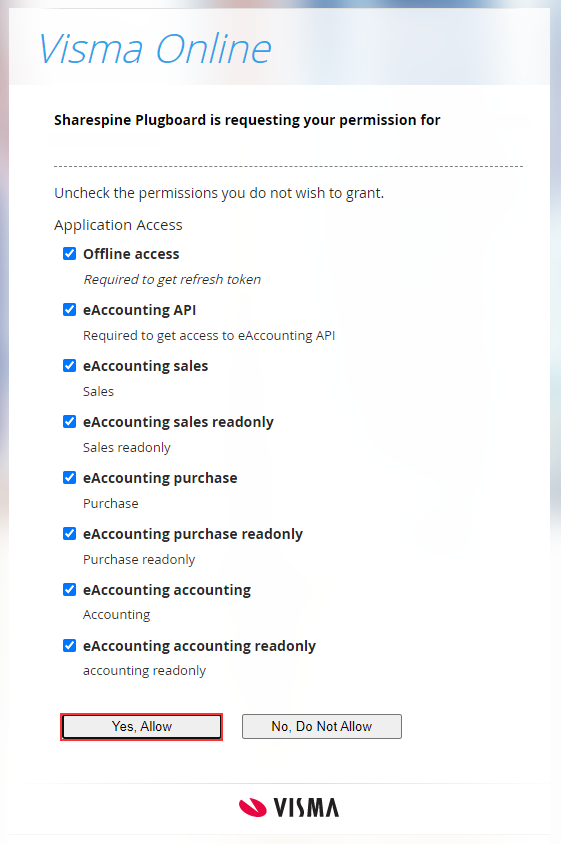Select the eAccounting API label

pyautogui.click(x=139, y=310)
